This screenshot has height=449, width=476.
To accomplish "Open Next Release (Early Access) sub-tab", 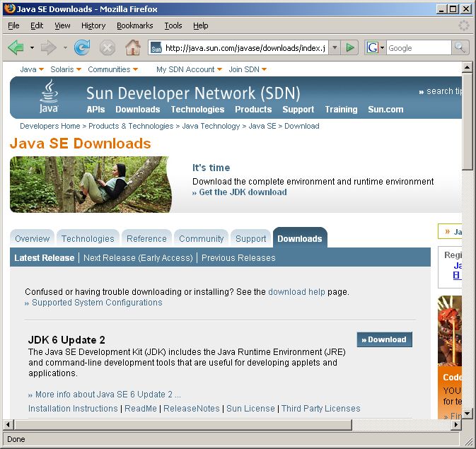I will (x=138, y=258).
